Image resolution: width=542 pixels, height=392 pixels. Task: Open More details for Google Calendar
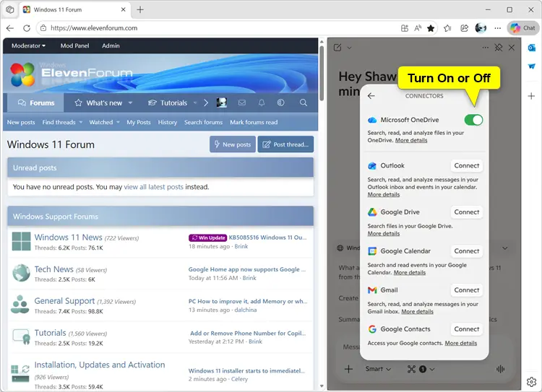point(409,272)
